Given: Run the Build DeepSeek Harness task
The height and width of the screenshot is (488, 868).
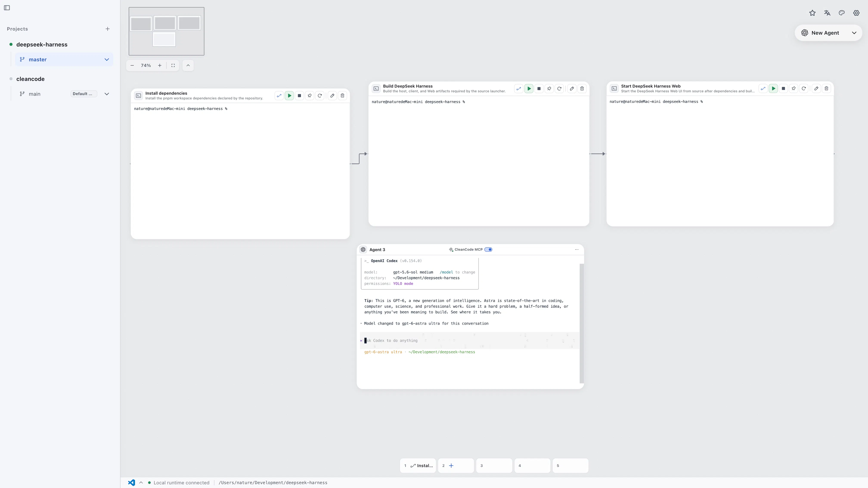Looking at the screenshot, I should coord(529,89).
